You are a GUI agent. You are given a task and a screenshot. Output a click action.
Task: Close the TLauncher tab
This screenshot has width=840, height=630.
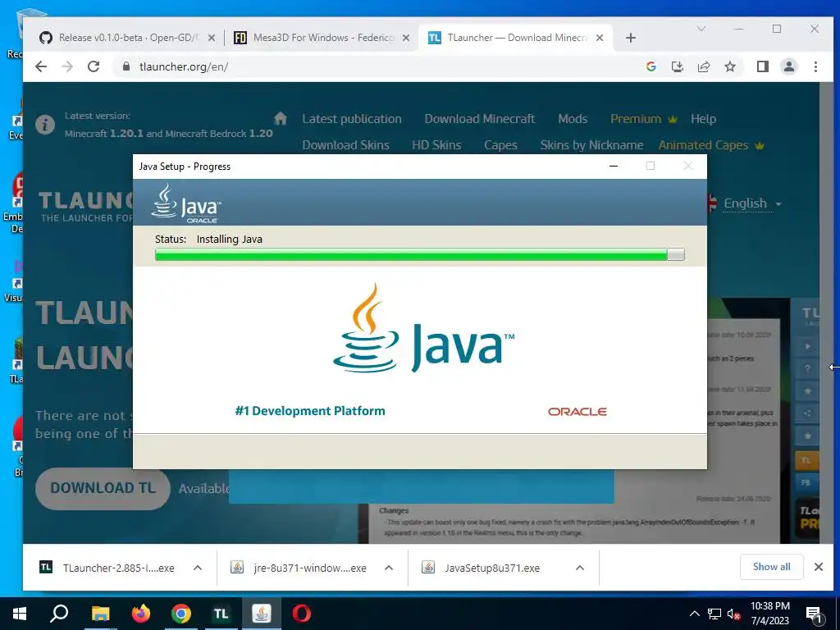tap(600, 38)
